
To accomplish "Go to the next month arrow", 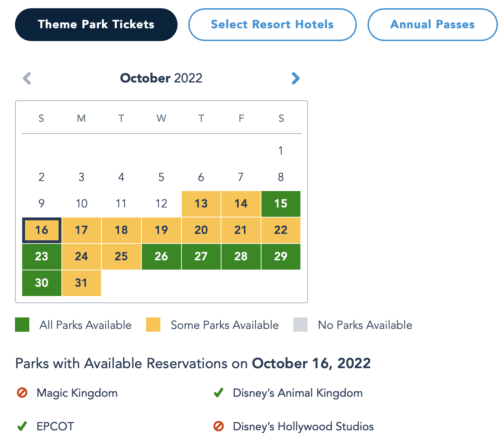I will pyautogui.click(x=295, y=78).
